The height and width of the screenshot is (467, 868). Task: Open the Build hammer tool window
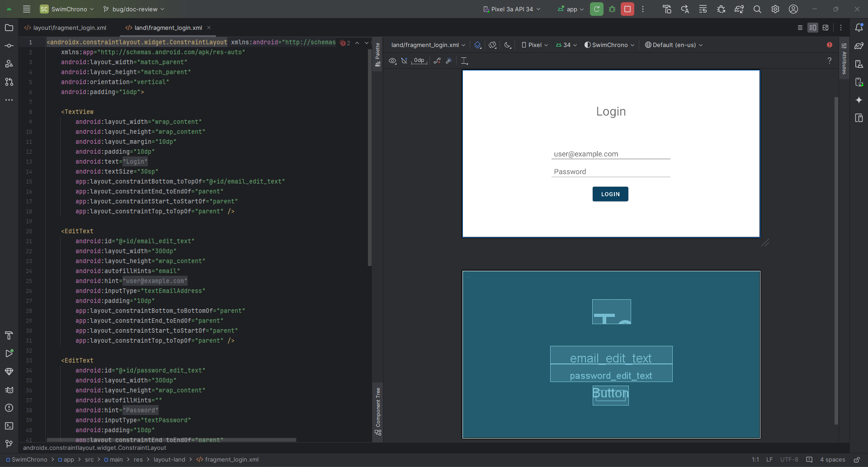click(x=9, y=335)
